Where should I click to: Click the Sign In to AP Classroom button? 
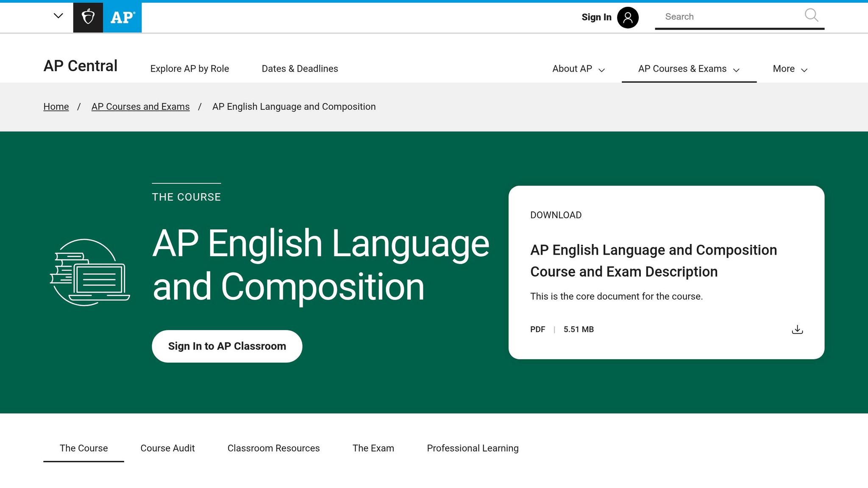(x=227, y=346)
